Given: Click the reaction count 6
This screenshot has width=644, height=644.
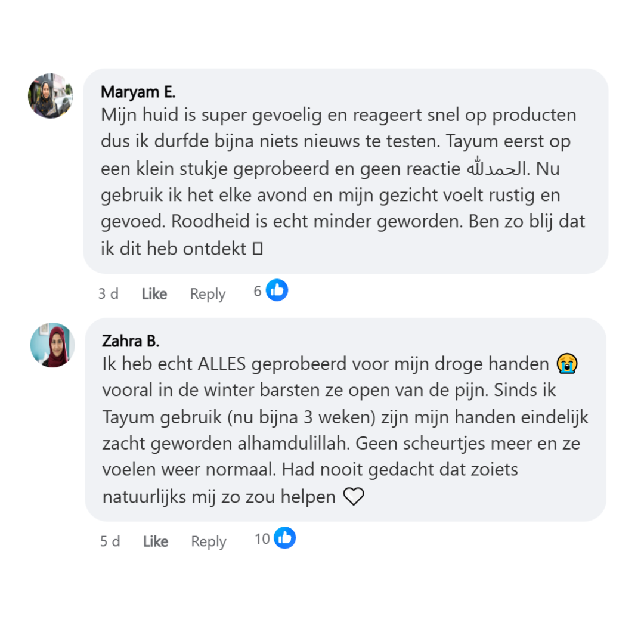Looking at the screenshot, I should 258,292.
